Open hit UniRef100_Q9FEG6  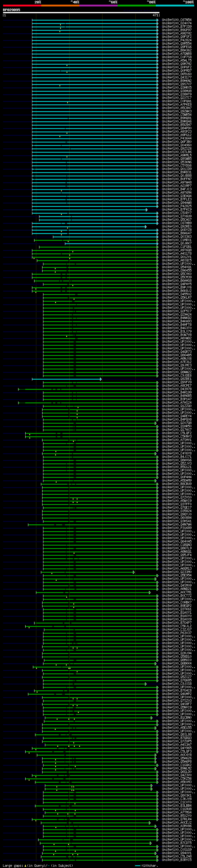[177, 47]
